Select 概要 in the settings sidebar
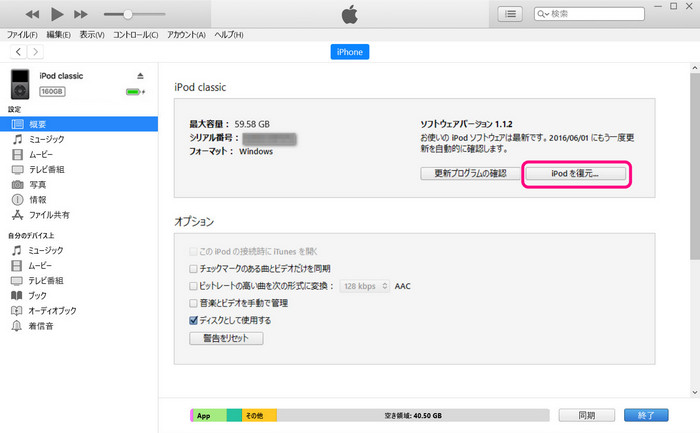Screen dimensions: 700x433 click(79, 124)
